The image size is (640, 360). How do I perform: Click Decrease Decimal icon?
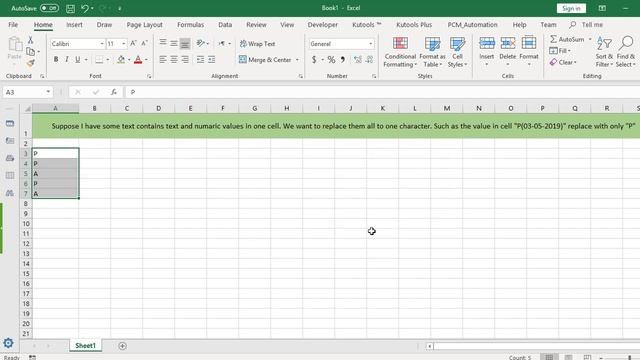click(369, 60)
